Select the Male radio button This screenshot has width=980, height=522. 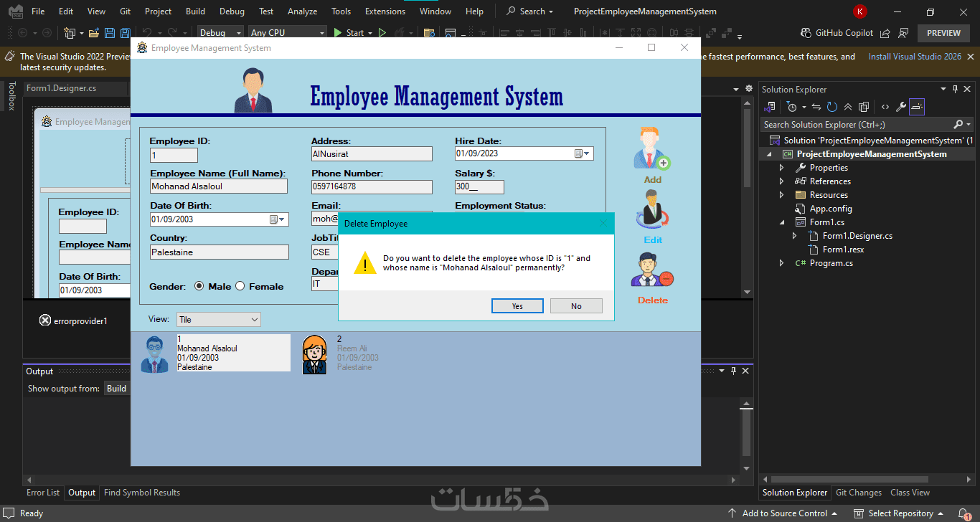point(199,286)
